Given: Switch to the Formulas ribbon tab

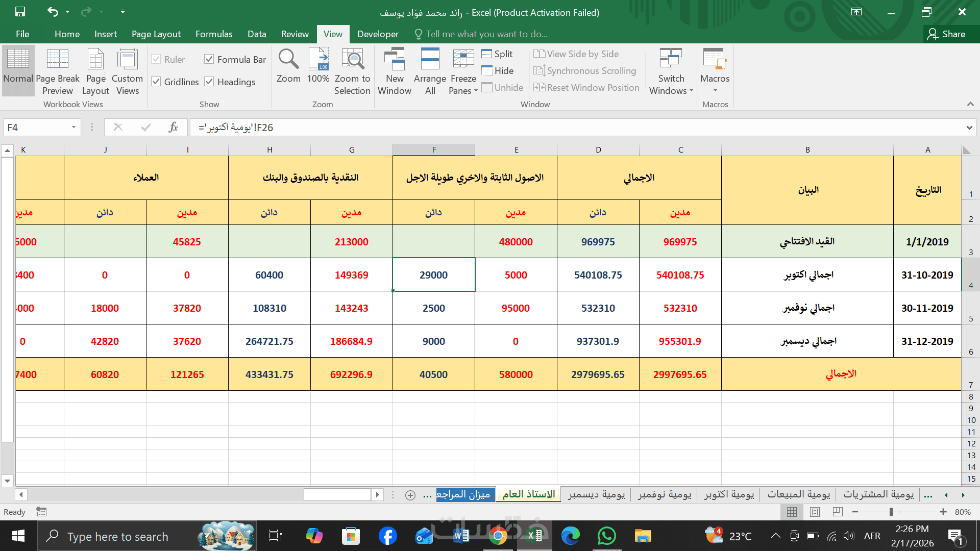Looking at the screenshot, I should [213, 34].
